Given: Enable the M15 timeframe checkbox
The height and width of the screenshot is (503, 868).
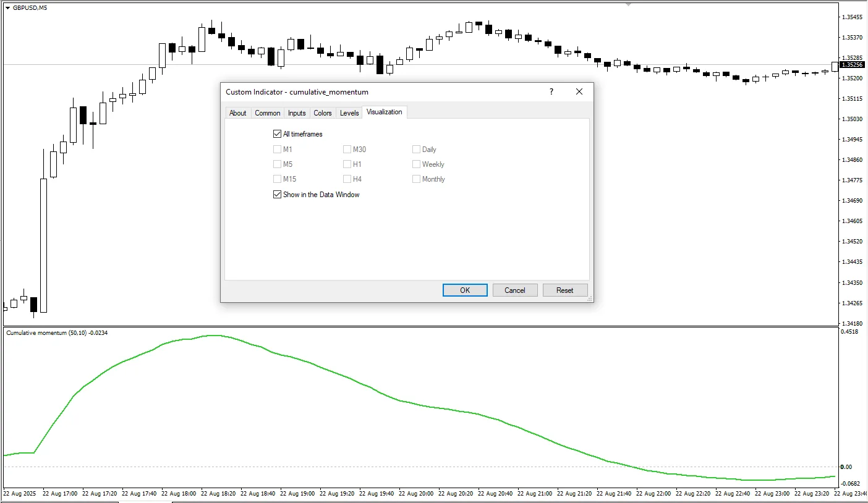Looking at the screenshot, I should (x=278, y=179).
